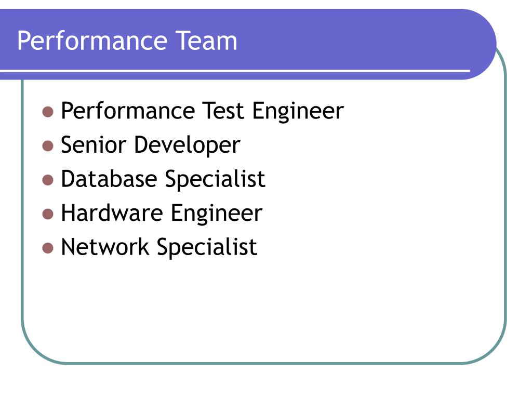
Task: Click the Performance Team title text
Action: click(127, 41)
